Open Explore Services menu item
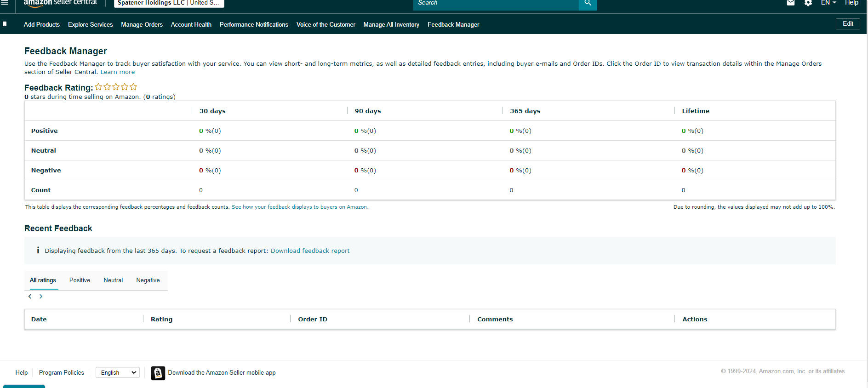Image resolution: width=868 pixels, height=388 pixels. tap(91, 24)
